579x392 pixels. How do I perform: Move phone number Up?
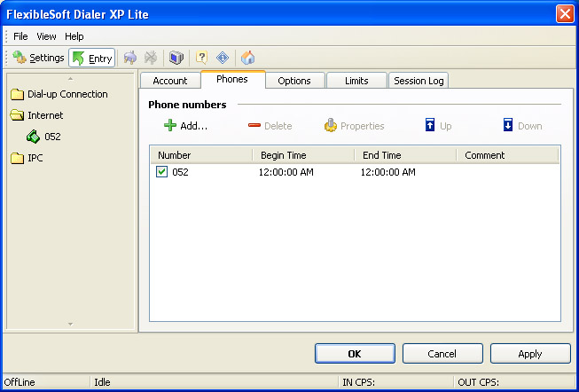[438, 126]
